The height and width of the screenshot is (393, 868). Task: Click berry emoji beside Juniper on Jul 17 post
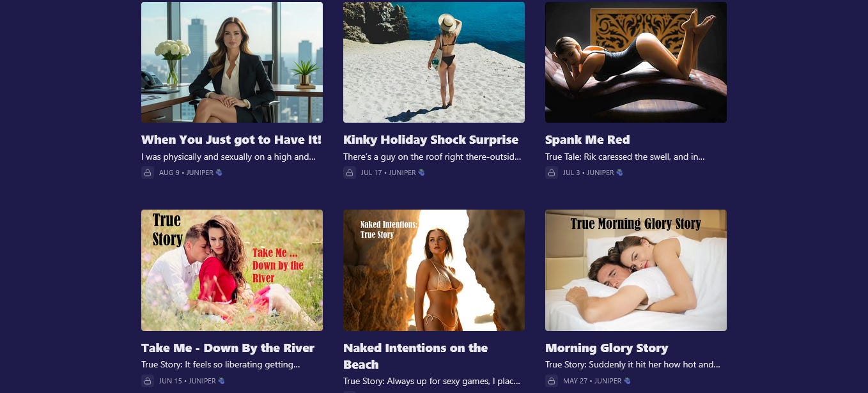[421, 173]
